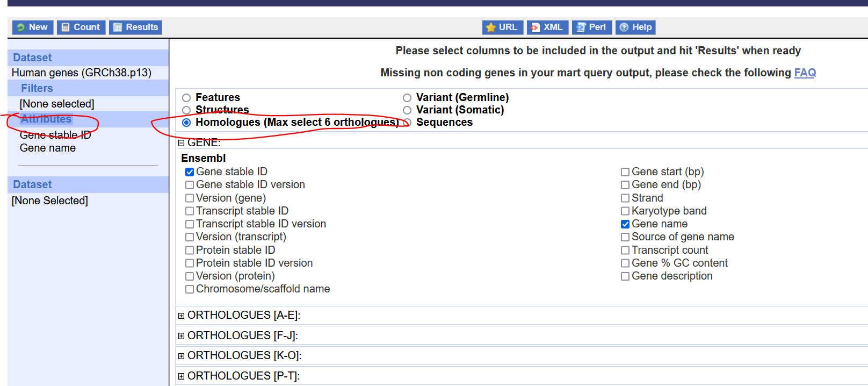The image size is (868, 386).
Task: Enable the Transcript stable ID checkbox
Action: click(x=190, y=211)
